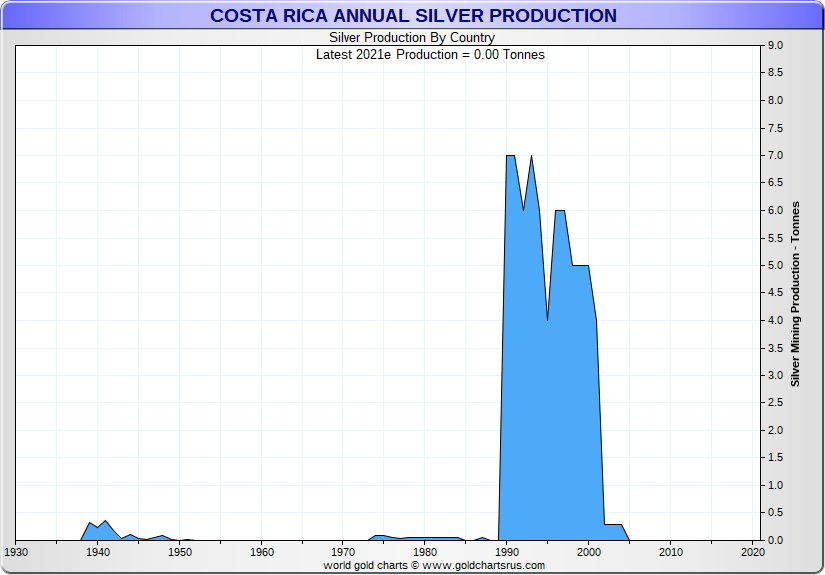Click the 1990 x-axis year label
Image resolution: width=825 pixels, height=575 pixels.
[x=507, y=551]
